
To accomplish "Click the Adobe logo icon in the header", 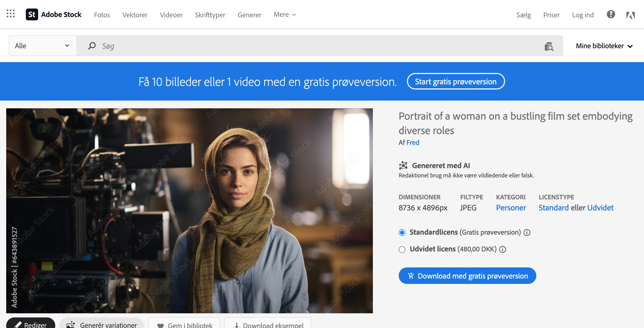I will [x=630, y=15].
